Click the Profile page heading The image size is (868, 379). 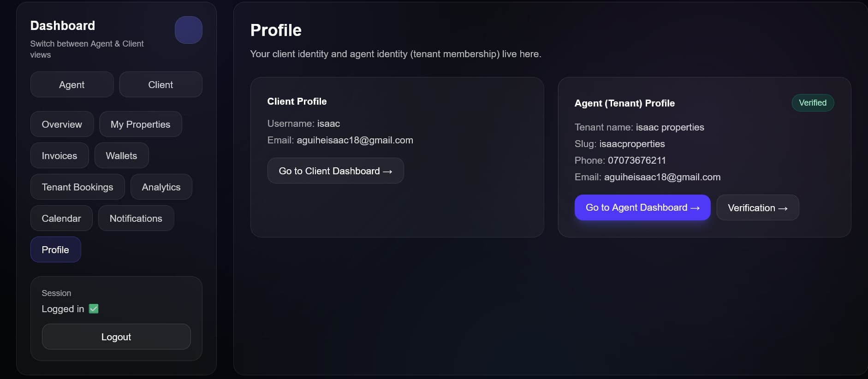click(276, 30)
